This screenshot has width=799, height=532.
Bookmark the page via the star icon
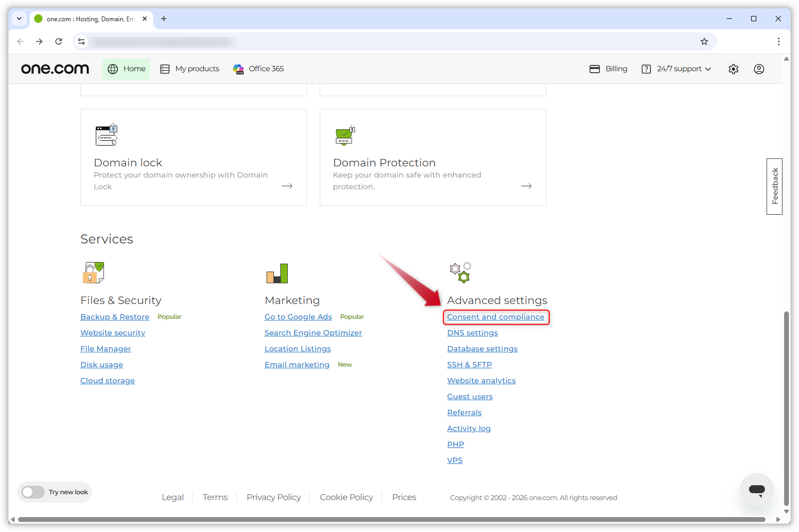(x=704, y=41)
